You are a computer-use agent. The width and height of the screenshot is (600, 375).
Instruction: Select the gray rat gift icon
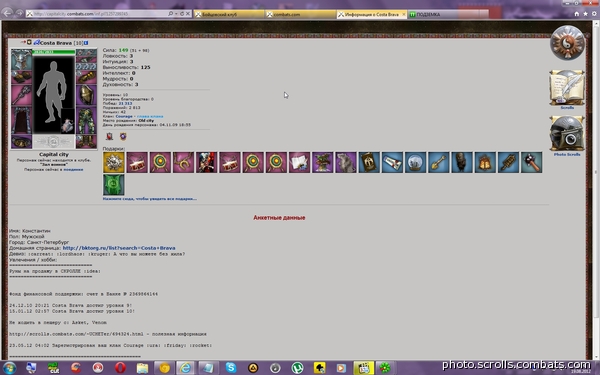click(346, 162)
